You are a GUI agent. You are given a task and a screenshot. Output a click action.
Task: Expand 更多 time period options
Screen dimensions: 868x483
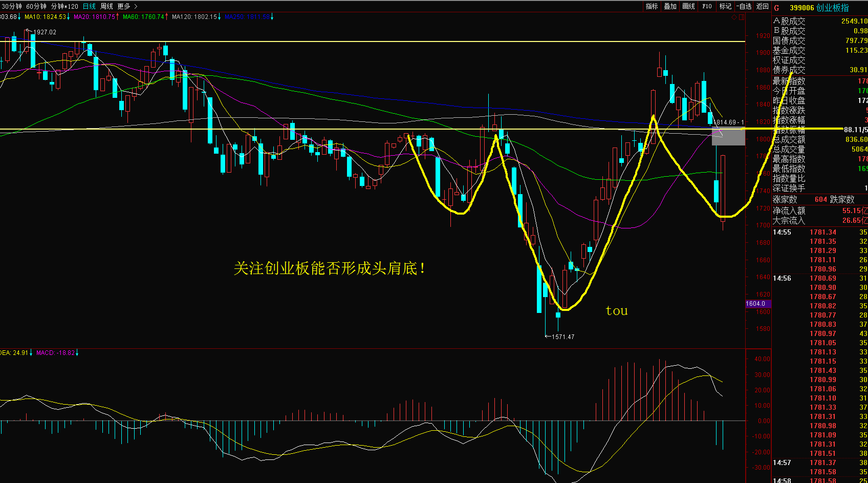coord(124,6)
